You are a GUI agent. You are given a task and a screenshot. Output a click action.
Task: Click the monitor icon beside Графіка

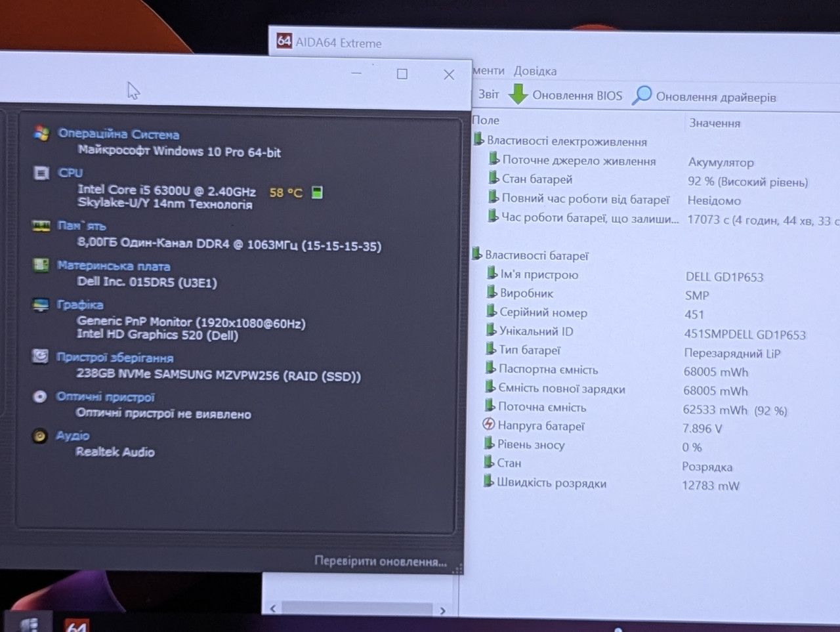(x=41, y=305)
